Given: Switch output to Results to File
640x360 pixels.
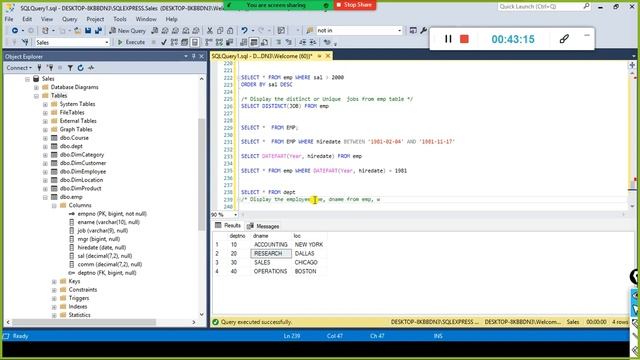Looking at the screenshot, I should click(x=264, y=42).
